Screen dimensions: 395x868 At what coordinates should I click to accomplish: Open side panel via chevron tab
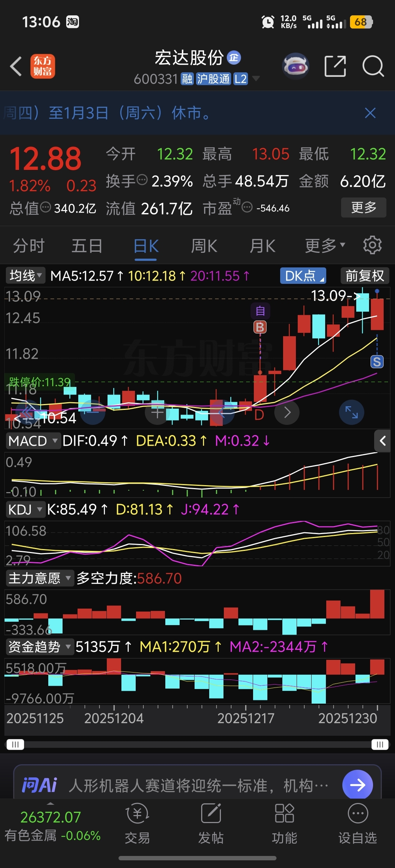[x=382, y=441]
